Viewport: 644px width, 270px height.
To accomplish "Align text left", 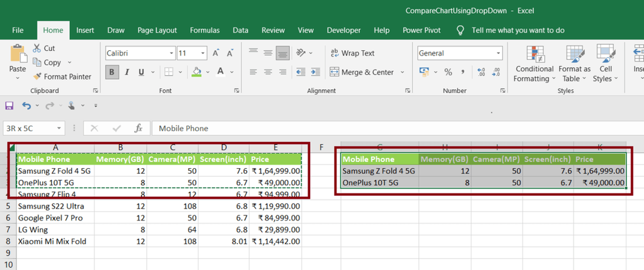I will click(x=253, y=72).
